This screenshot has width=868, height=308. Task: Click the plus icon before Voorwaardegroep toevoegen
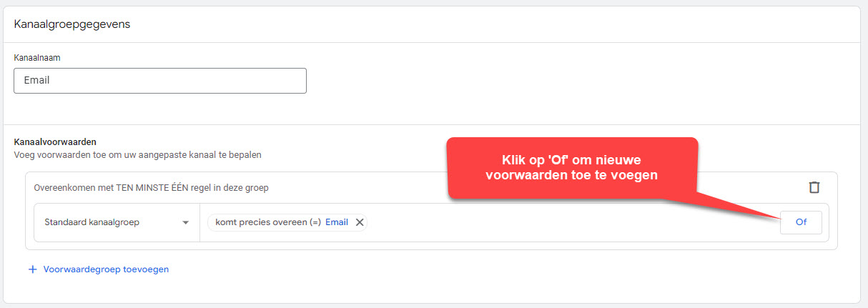point(32,269)
